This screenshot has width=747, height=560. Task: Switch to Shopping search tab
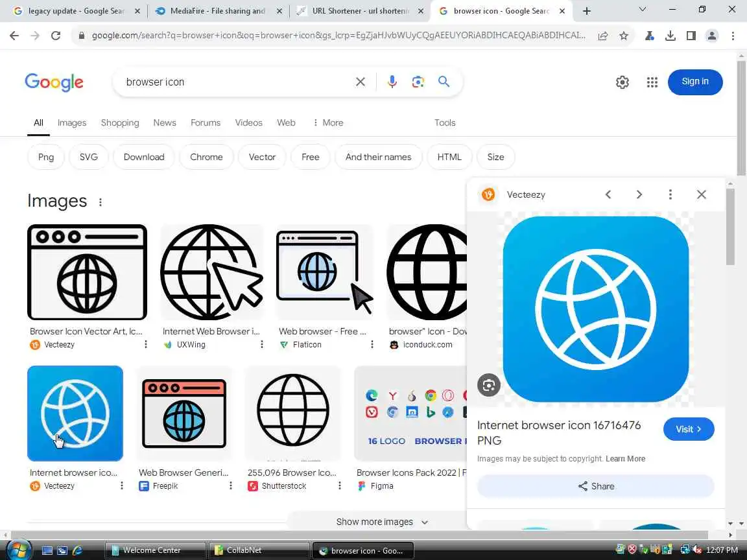point(120,123)
